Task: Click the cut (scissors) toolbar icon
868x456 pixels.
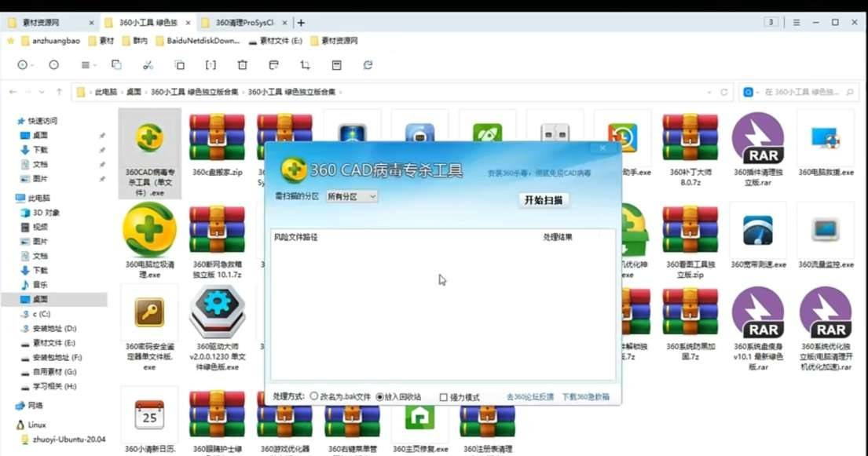Action: click(148, 64)
